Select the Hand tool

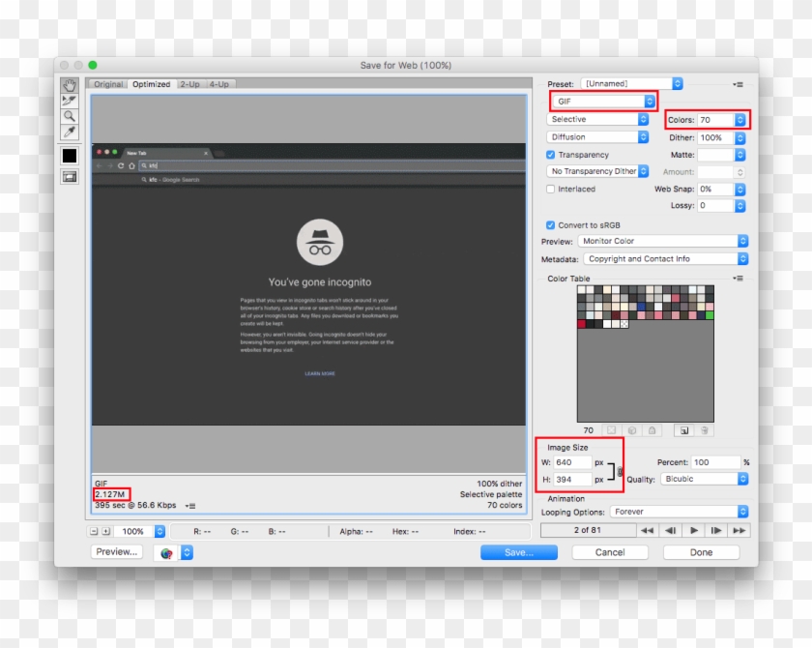click(69, 85)
